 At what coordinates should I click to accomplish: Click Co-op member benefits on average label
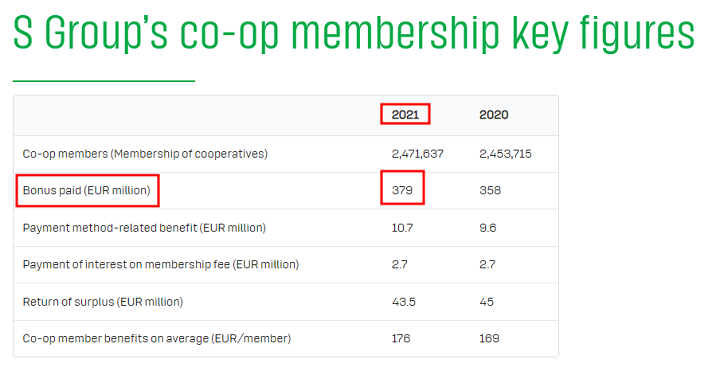click(x=157, y=339)
